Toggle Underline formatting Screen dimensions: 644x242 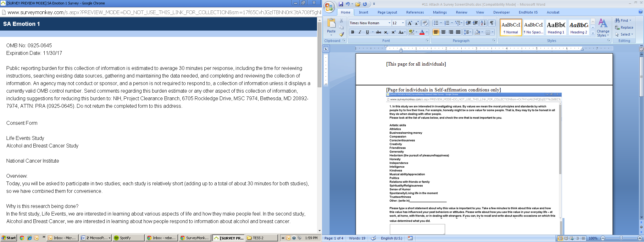[x=367, y=32]
